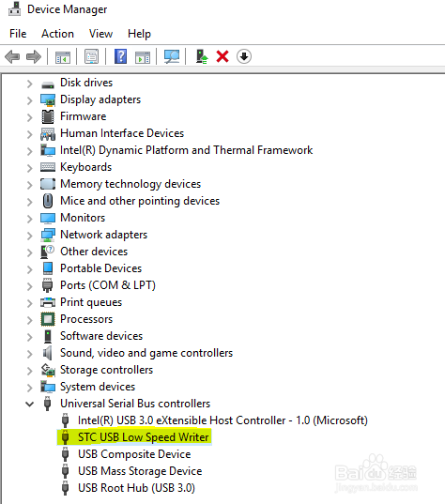Viewport: 445px width, 504px height.
Task: Click the Forward arrow toolbar icon
Action: (x=34, y=57)
